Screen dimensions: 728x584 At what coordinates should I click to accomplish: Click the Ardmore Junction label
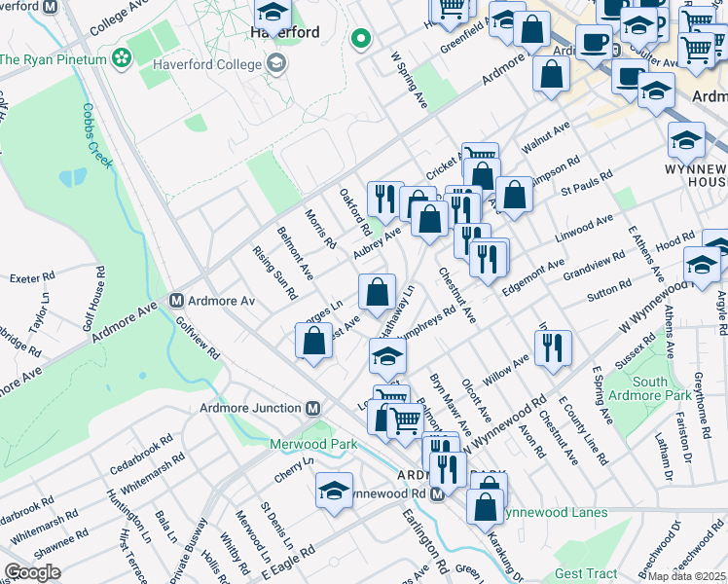(x=251, y=408)
